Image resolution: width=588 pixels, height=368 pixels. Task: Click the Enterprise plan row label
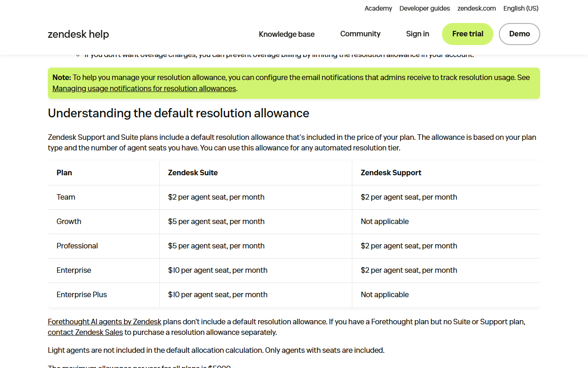coord(74,270)
